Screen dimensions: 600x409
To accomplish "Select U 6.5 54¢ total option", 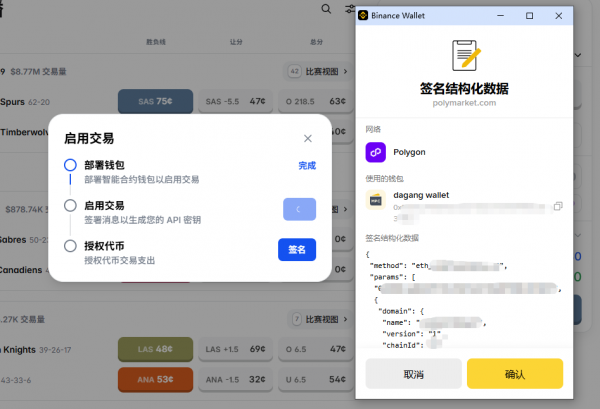I will click(x=316, y=380).
